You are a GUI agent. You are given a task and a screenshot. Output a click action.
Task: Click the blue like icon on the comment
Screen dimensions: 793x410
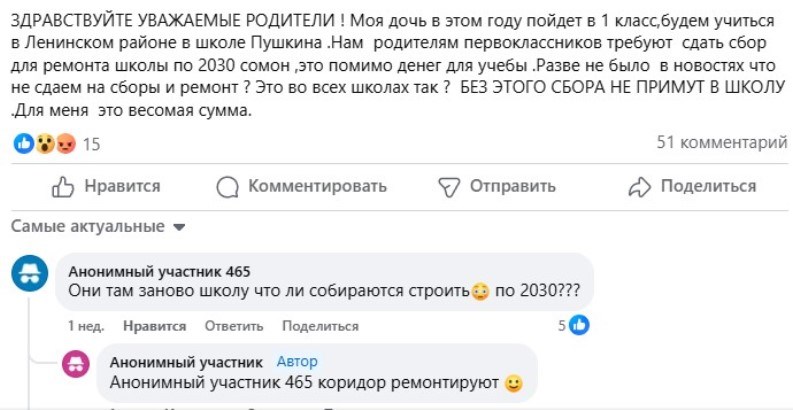579,325
